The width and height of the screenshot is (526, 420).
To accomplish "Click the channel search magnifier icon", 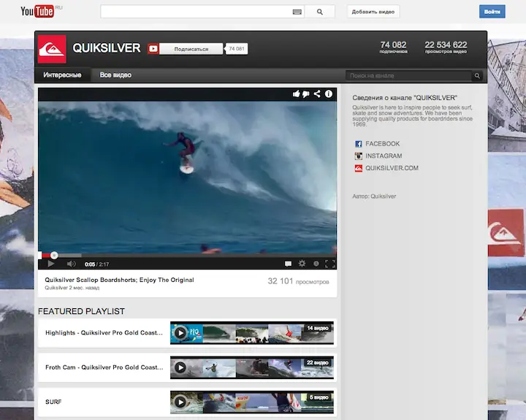I will (x=477, y=76).
